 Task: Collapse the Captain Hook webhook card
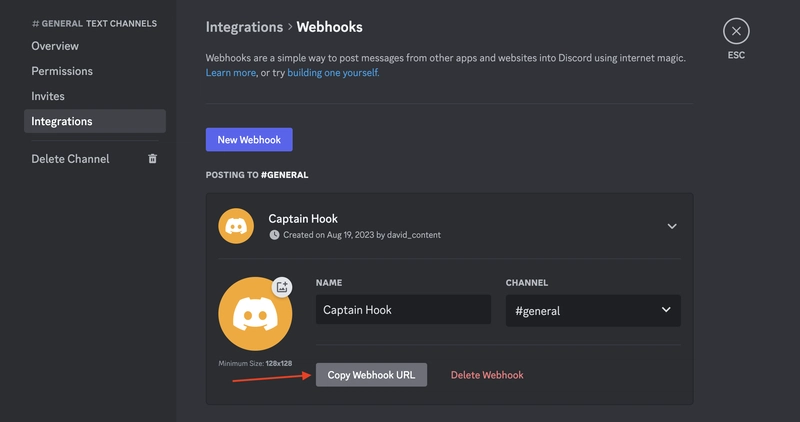[x=672, y=226]
